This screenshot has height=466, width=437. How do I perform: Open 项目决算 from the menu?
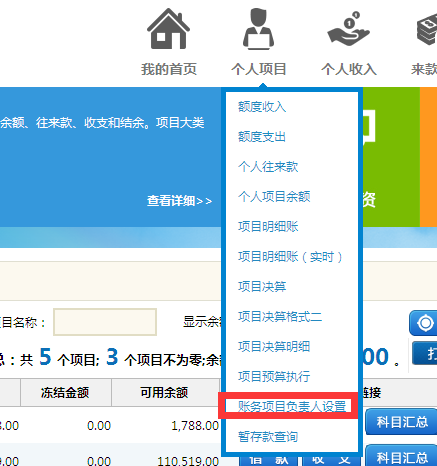click(x=262, y=287)
